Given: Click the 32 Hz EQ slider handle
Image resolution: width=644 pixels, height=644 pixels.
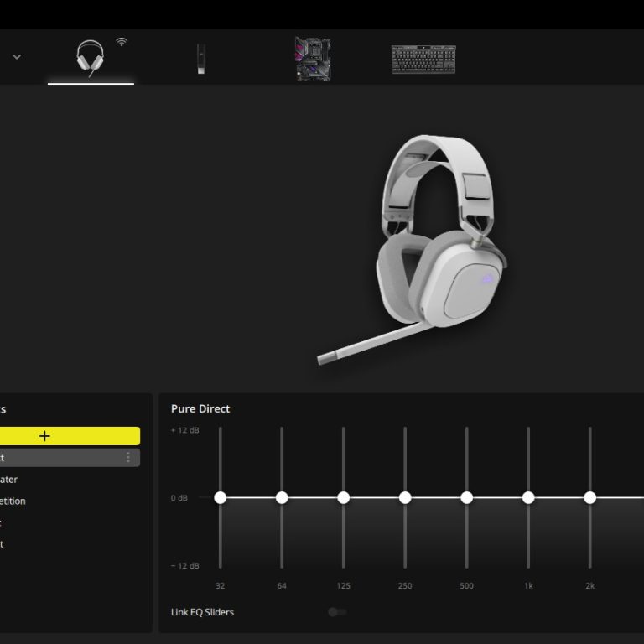Looking at the screenshot, I should pyautogui.click(x=220, y=498).
